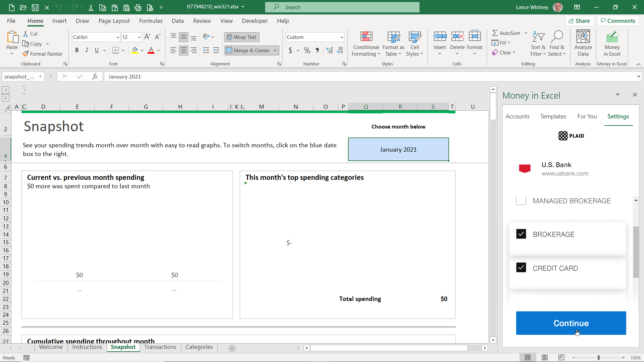Click outline level 2 button
Screen dimensions: 644x362
5,98
